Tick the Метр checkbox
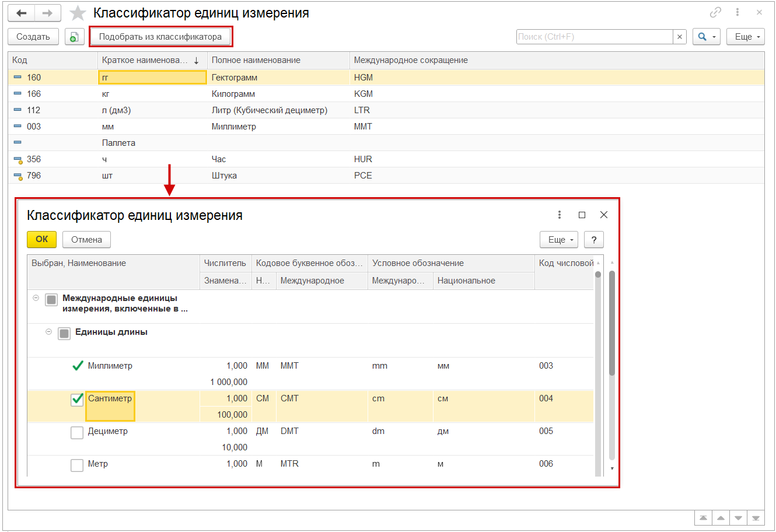 pyautogui.click(x=77, y=465)
